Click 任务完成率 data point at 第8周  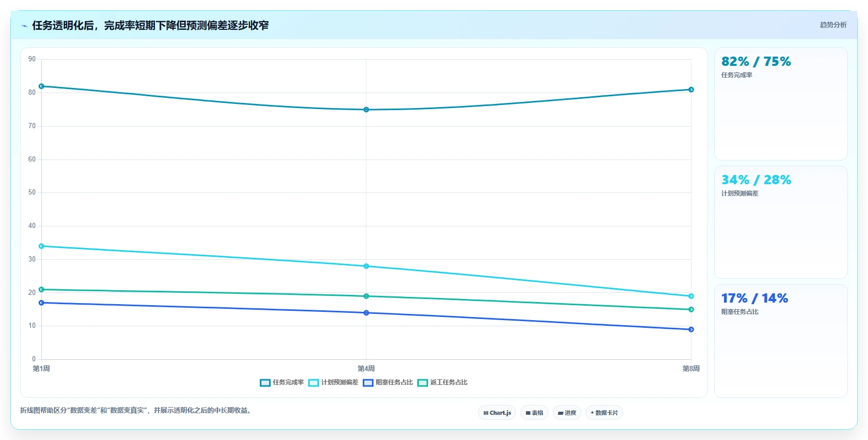(x=691, y=90)
